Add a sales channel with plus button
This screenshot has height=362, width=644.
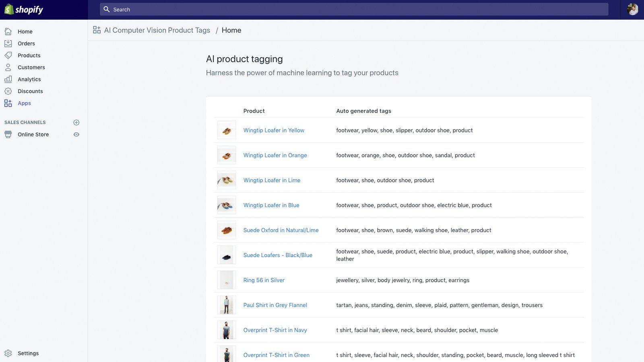(76, 122)
